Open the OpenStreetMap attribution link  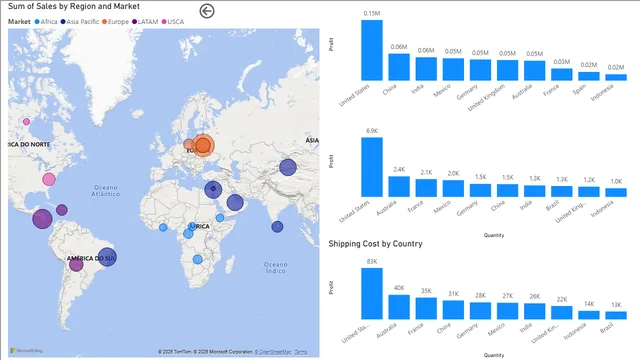[273, 352]
